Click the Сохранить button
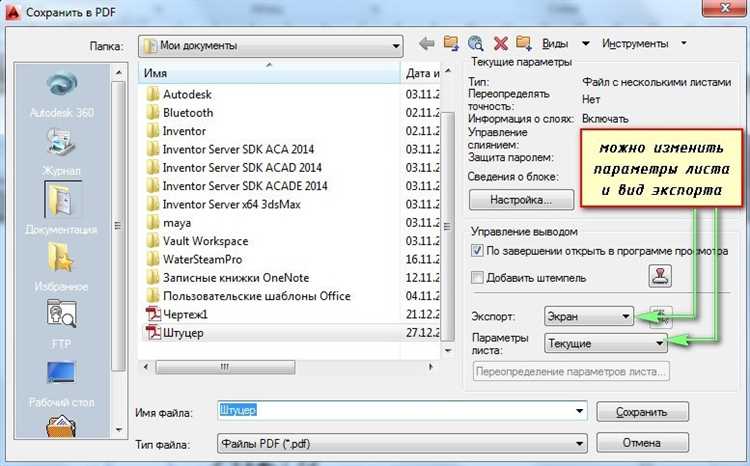Viewport: 750px width, 466px height. pyautogui.click(x=642, y=411)
